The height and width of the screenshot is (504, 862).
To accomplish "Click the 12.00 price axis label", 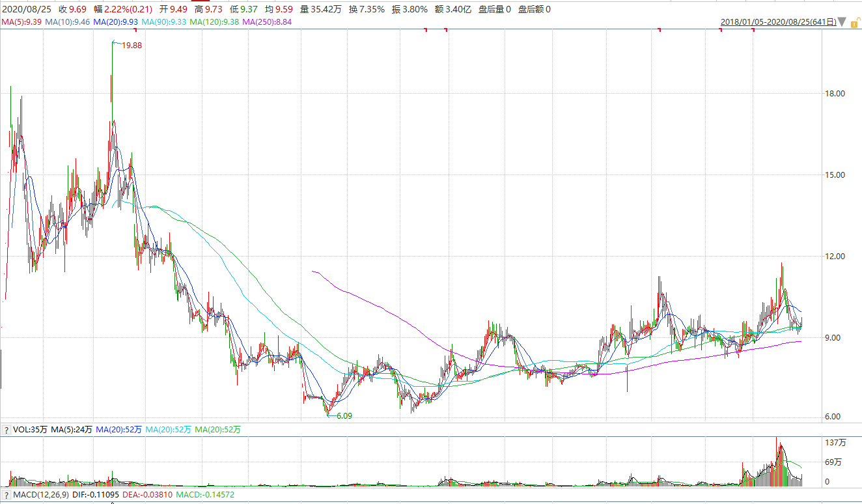I will click(834, 257).
